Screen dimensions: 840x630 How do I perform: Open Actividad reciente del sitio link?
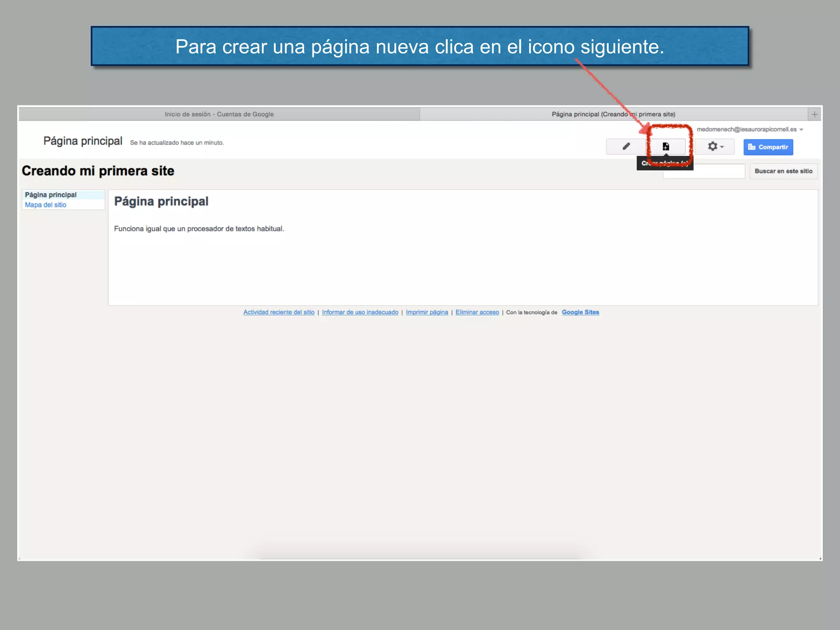click(279, 312)
